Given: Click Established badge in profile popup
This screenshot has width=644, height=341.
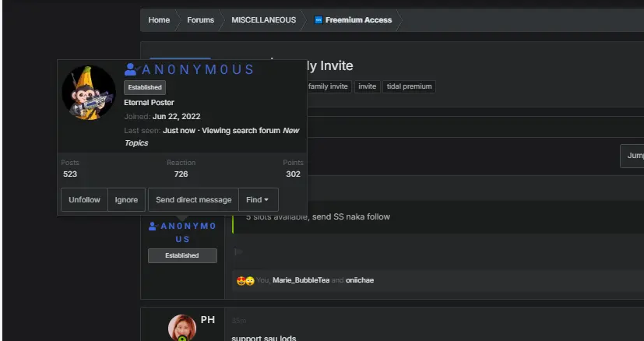Looking at the screenshot, I should coord(145,87).
